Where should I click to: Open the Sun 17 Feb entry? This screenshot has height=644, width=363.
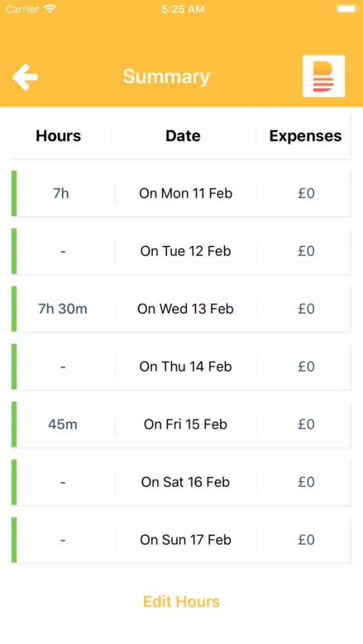click(x=181, y=540)
